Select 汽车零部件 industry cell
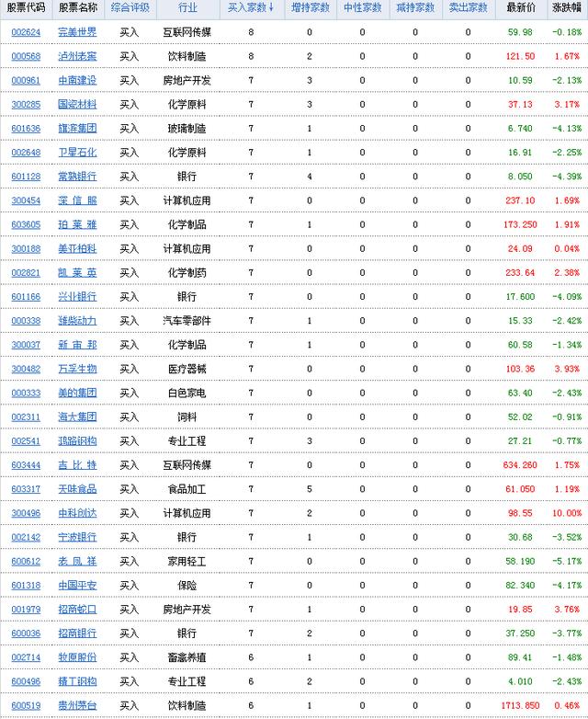This screenshot has height=719, width=588. click(x=187, y=321)
